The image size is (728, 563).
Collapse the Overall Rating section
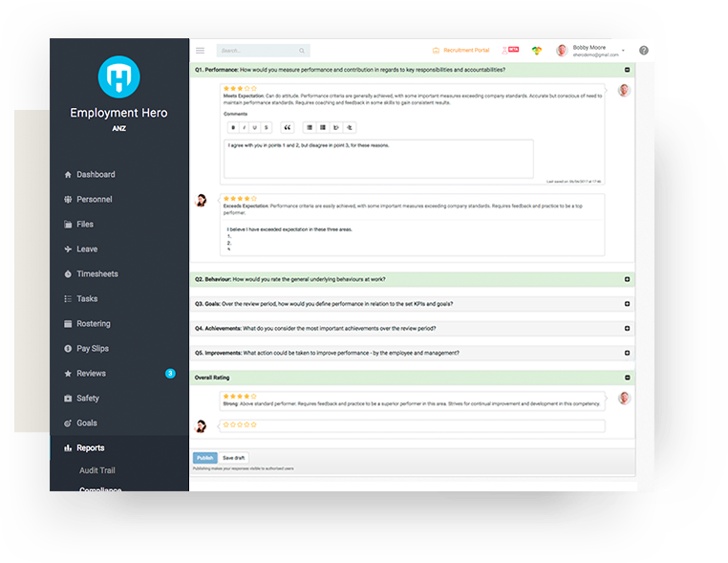pyautogui.click(x=628, y=378)
